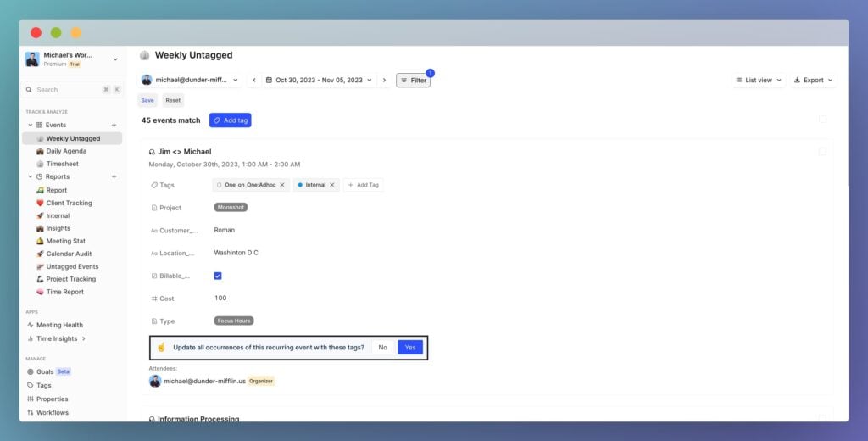Click the Time Insights bar chart icon

pyautogui.click(x=31, y=338)
